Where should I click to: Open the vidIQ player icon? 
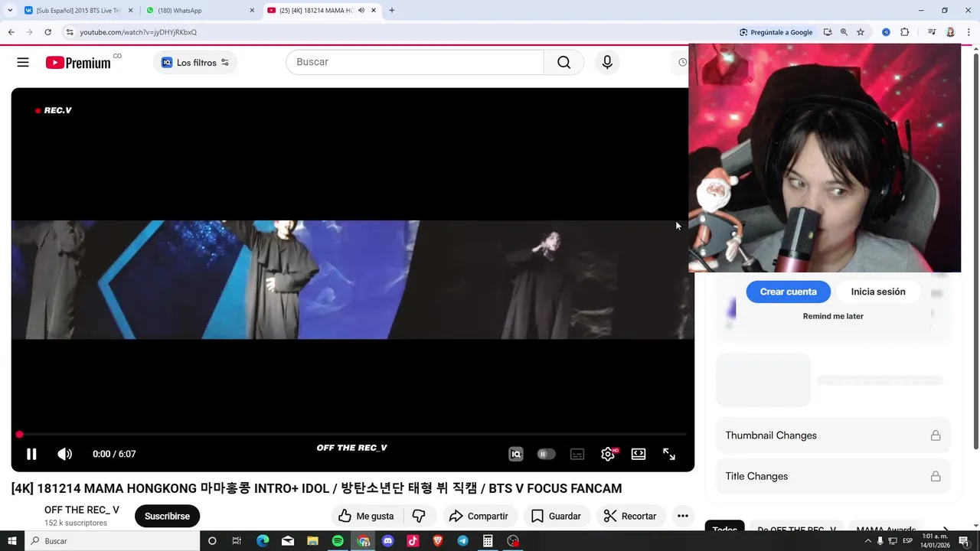pyautogui.click(x=516, y=454)
